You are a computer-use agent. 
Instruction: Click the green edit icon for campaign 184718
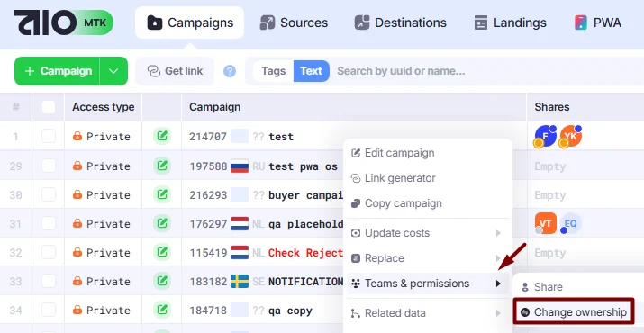click(162, 310)
